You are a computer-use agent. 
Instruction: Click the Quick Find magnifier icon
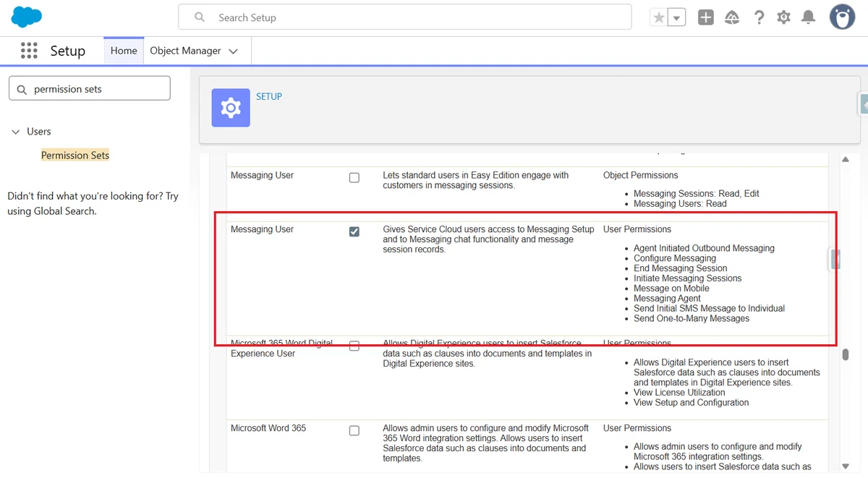click(x=22, y=89)
